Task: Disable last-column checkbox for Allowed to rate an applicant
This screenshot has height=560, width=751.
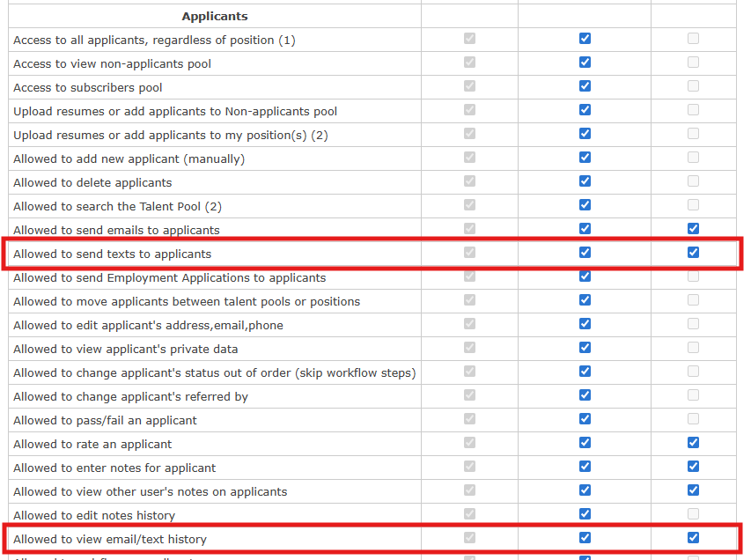Action: pyautogui.click(x=693, y=443)
